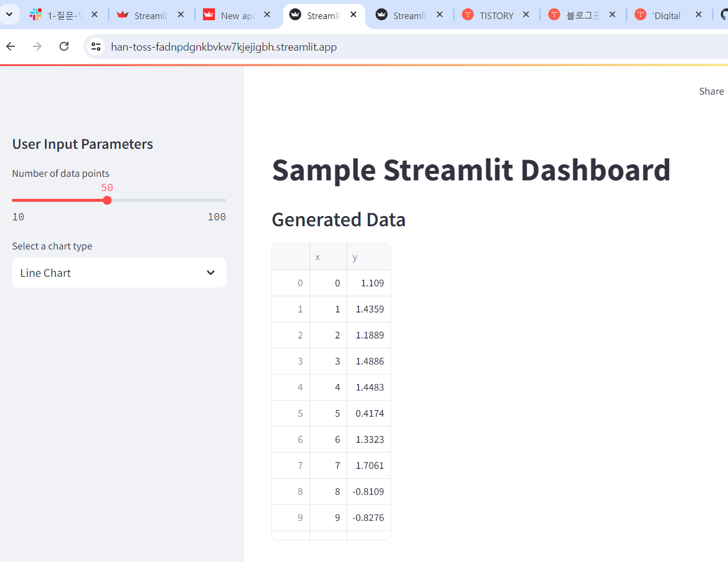Image resolution: width=728 pixels, height=562 pixels.
Task: Close the 'Digital tab
Action: click(698, 14)
